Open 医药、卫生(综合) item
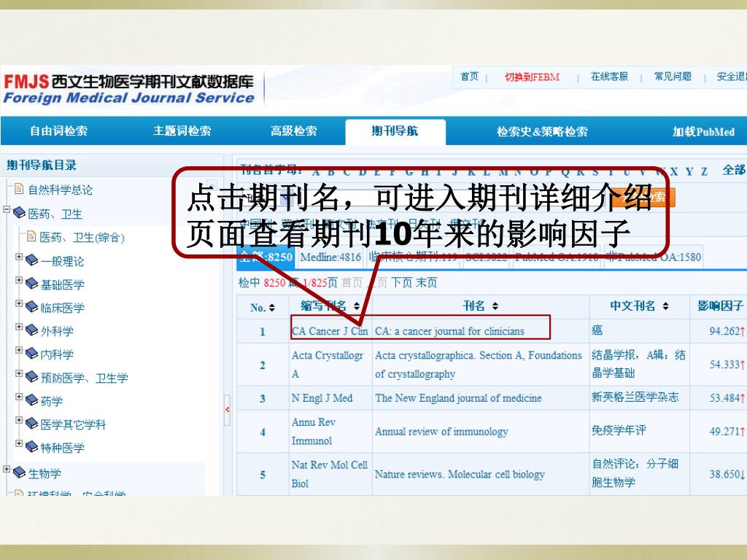 [x=82, y=237]
